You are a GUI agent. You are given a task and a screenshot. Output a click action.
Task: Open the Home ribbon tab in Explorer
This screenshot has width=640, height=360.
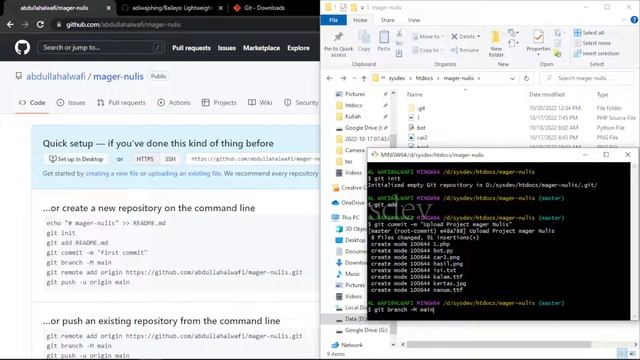coord(360,20)
